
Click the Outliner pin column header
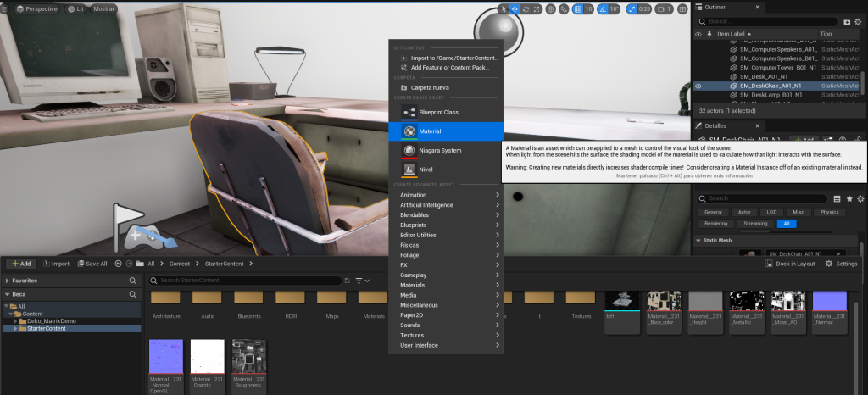pyautogui.click(x=709, y=34)
